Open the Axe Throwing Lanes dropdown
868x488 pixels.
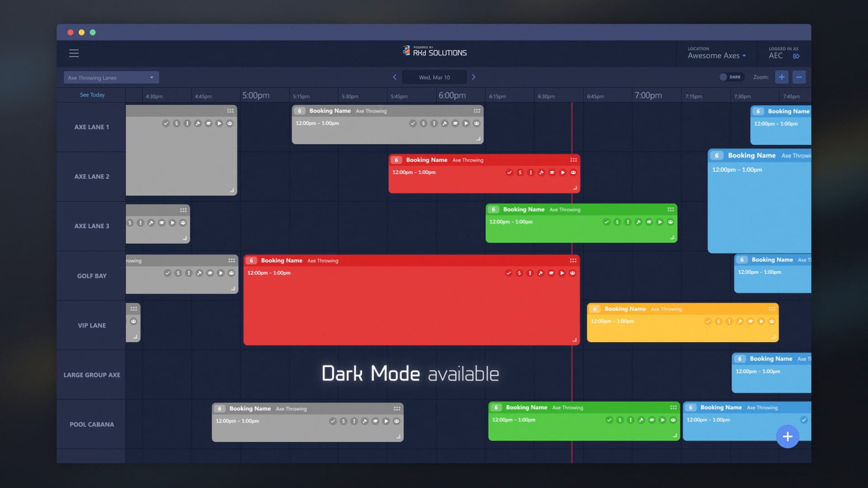click(x=111, y=78)
